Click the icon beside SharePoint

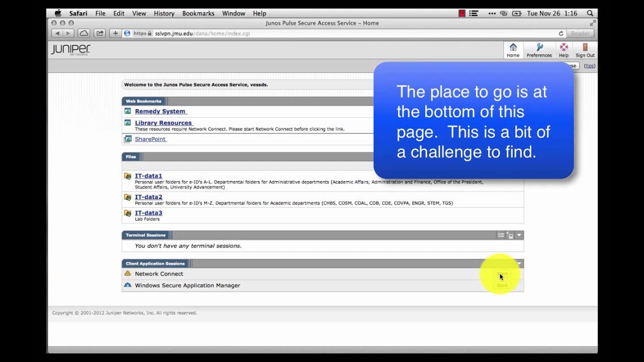click(128, 139)
